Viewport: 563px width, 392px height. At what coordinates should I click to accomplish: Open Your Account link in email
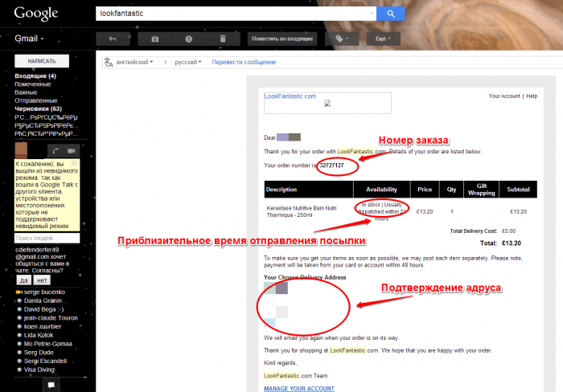(x=504, y=96)
